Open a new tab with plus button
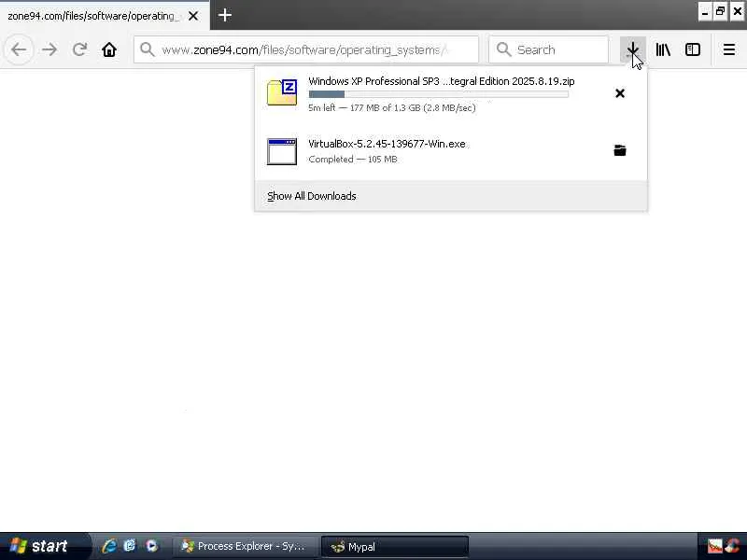The width and height of the screenshot is (747, 560). click(x=225, y=15)
